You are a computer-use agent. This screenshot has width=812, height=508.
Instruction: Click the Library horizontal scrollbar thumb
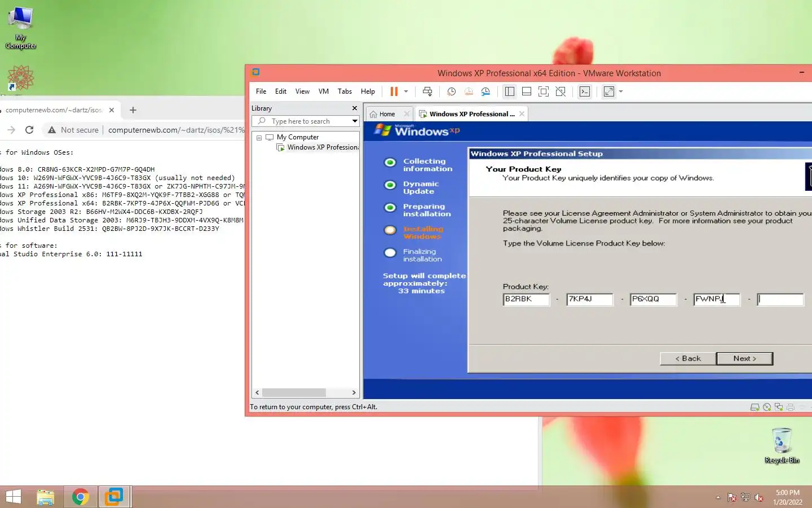tap(294, 392)
